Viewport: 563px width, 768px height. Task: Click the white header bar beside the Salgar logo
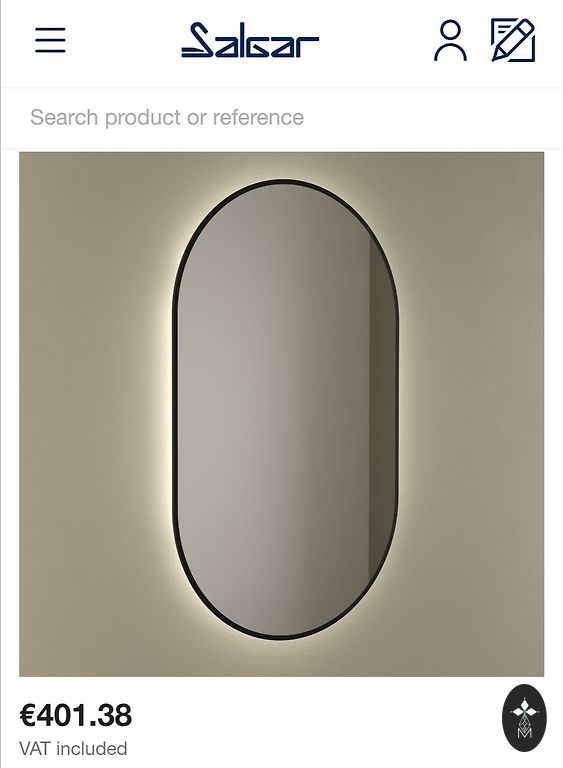372,42
